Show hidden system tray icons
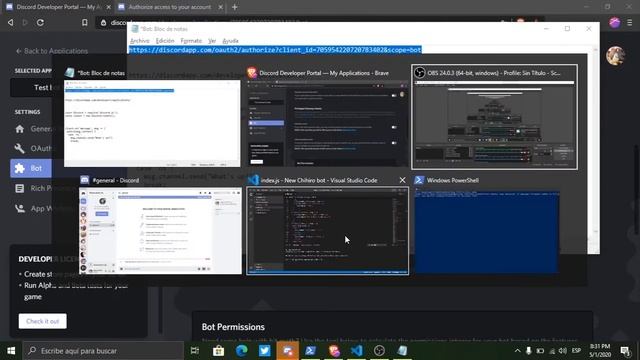The width and height of the screenshot is (640, 360). coord(517,351)
